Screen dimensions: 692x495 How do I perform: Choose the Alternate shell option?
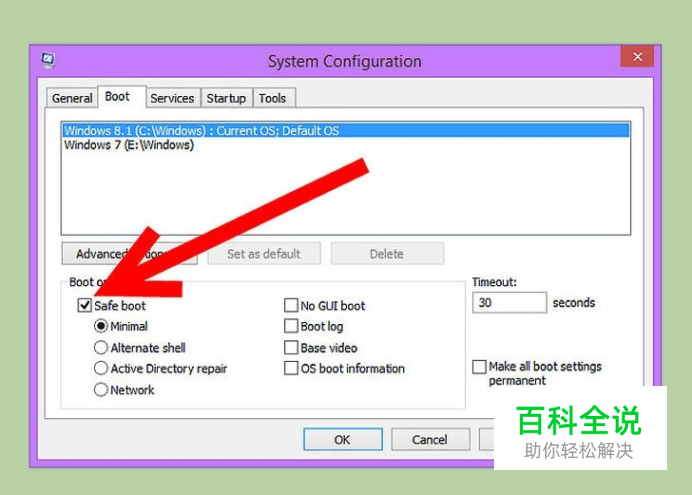(101, 348)
